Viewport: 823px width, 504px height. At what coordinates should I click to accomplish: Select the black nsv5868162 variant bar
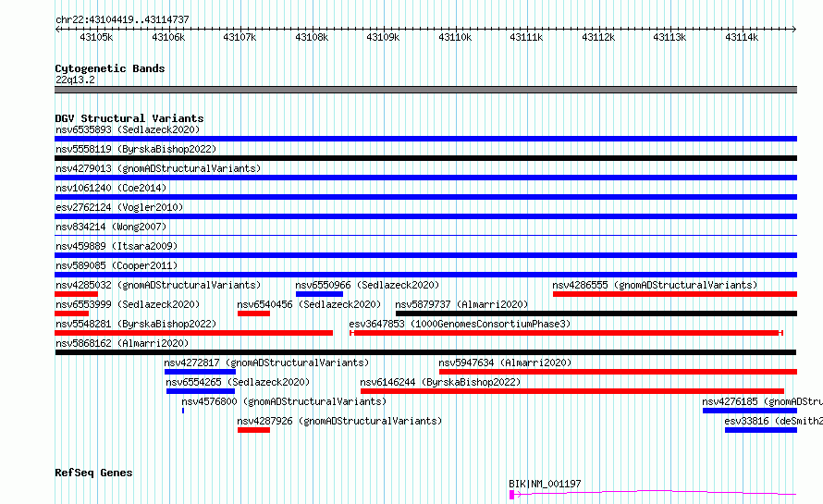[x=425, y=352]
